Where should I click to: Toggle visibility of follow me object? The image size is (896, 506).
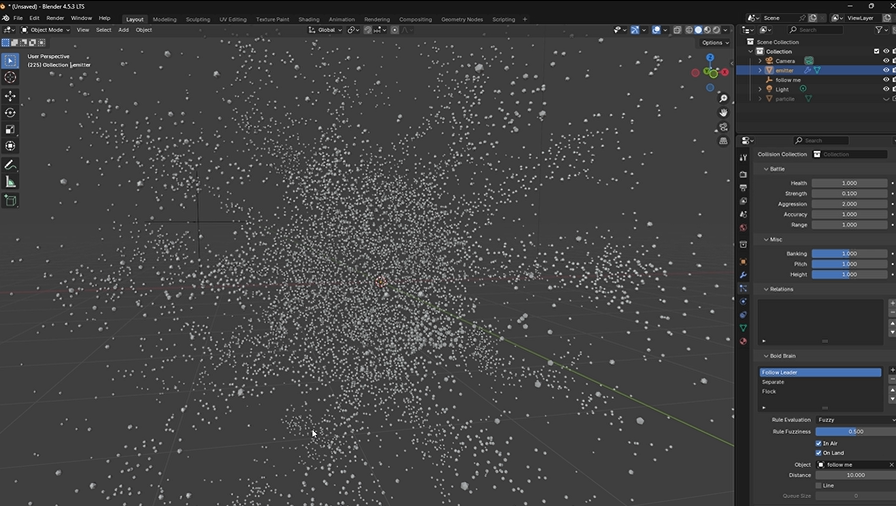(886, 80)
